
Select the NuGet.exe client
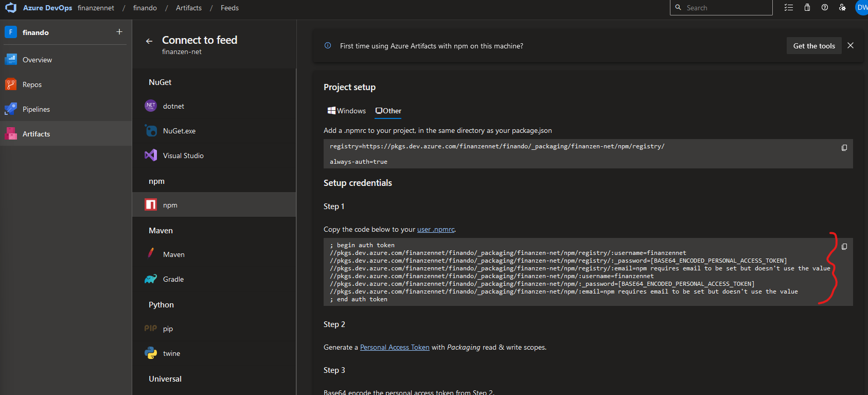pos(214,131)
